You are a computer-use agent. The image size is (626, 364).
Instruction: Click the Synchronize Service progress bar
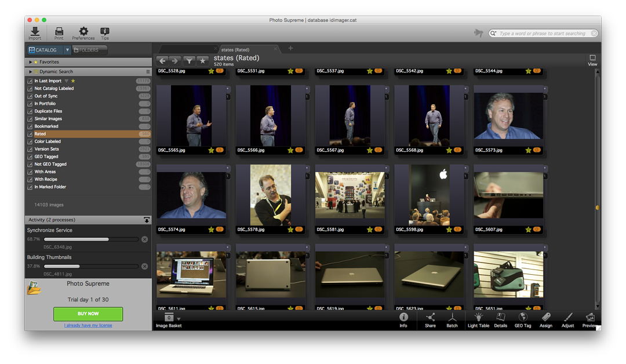pyautogui.click(x=91, y=239)
